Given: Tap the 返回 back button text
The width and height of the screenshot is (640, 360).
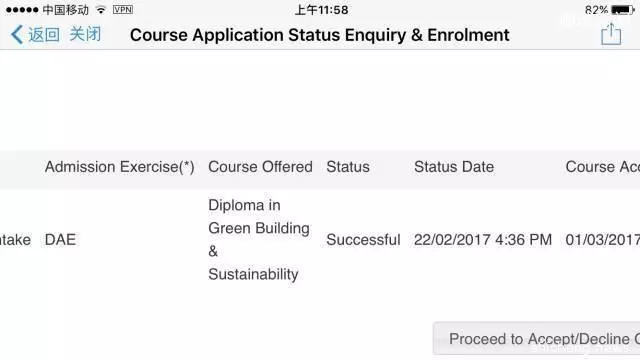Looking at the screenshot, I should click(44, 35).
